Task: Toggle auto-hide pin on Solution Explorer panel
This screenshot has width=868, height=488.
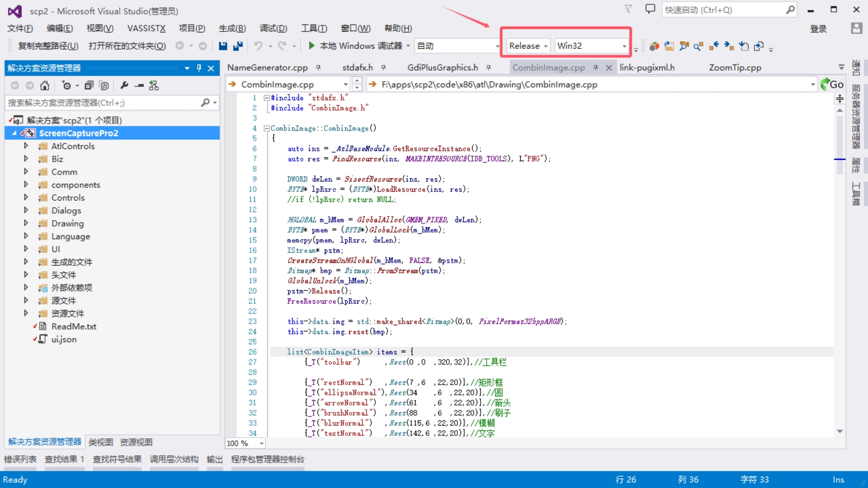Action: (x=199, y=68)
